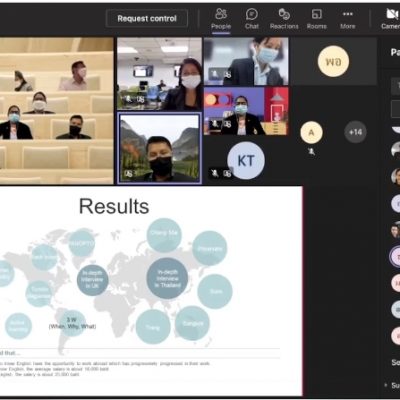Select the KT participant avatar tile

coord(246,161)
